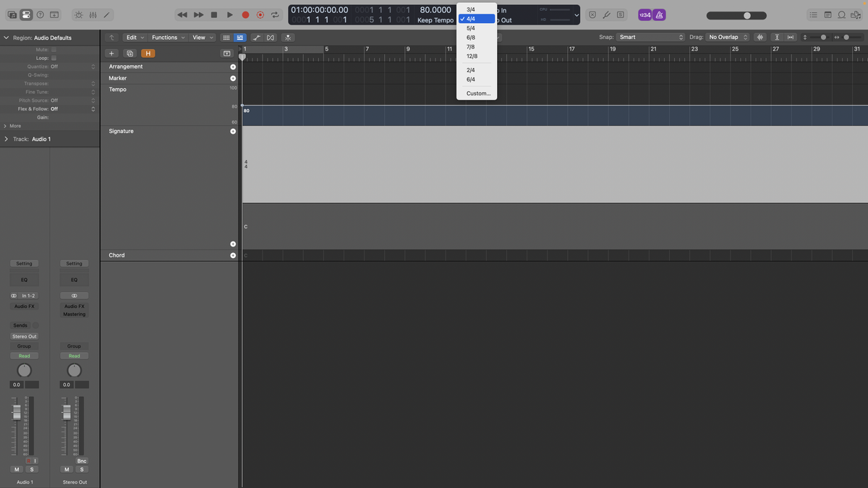The height and width of the screenshot is (488, 868).
Task: Open the Functions menu in the tracks area
Action: click(x=165, y=37)
